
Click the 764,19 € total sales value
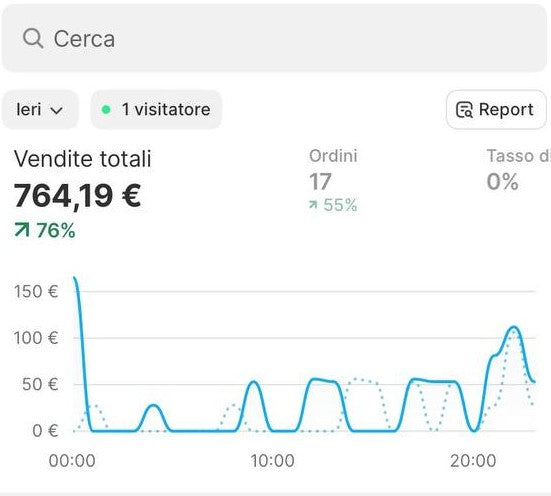pyautogui.click(x=77, y=196)
